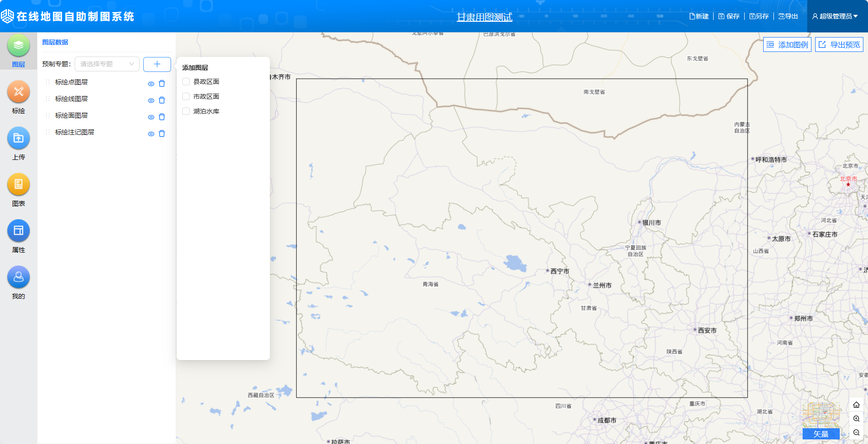
Task: Delete the 标绘注记图层 layer
Action: click(x=162, y=133)
